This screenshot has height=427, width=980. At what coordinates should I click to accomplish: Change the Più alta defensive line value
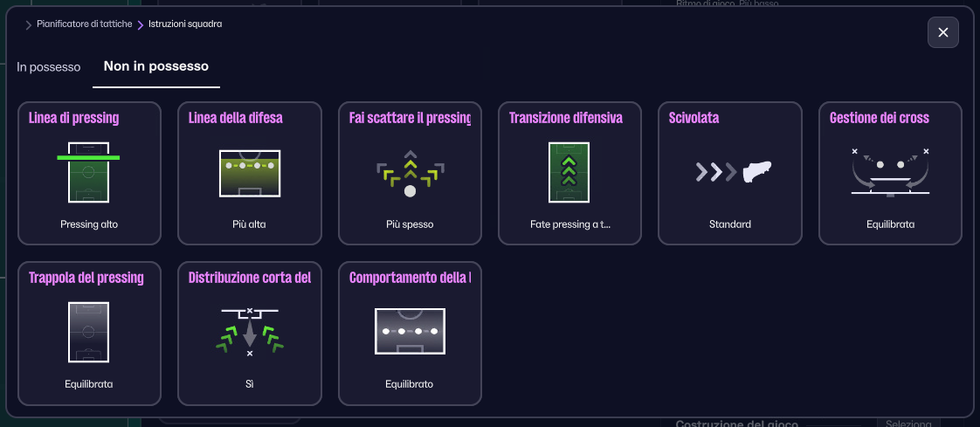(x=249, y=224)
